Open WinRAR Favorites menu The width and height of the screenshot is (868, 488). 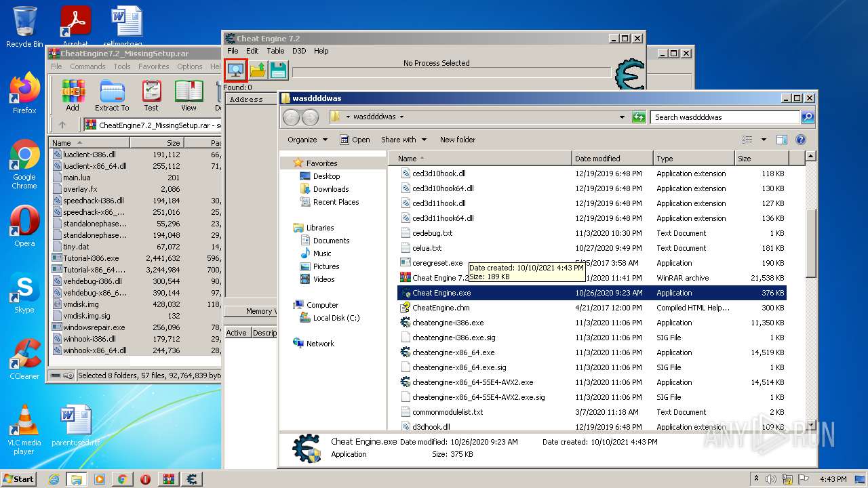(x=154, y=66)
